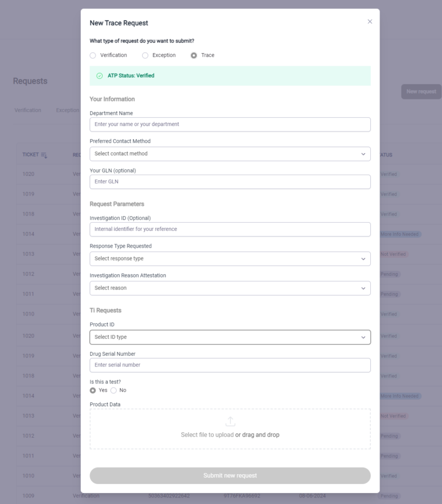The width and height of the screenshot is (442, 504).
Task: Click the ATP Status verified checkmark icon
Action: (x=99, y=76)
